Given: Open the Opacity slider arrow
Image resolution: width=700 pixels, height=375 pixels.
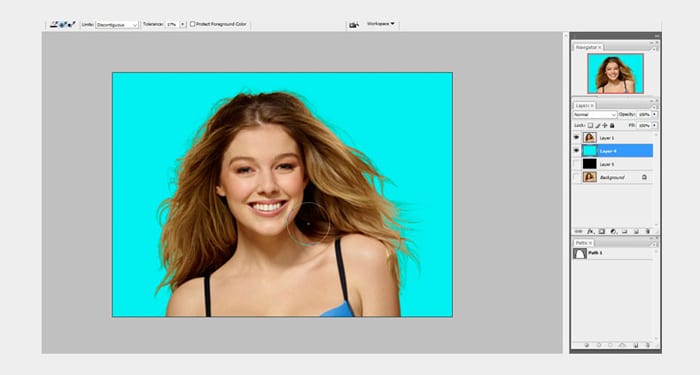Looking at the screenshot, I should 654,115.
